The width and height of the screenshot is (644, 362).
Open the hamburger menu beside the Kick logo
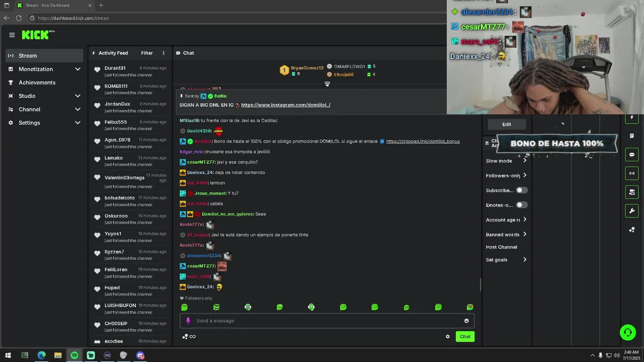point(12,35)
